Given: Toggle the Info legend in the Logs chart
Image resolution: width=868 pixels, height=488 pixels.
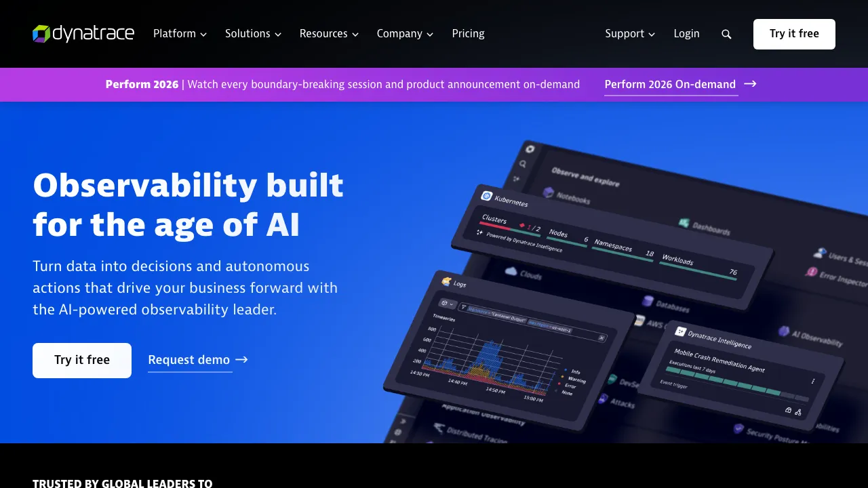Looking at the screenshot, I should click(574, 371).
